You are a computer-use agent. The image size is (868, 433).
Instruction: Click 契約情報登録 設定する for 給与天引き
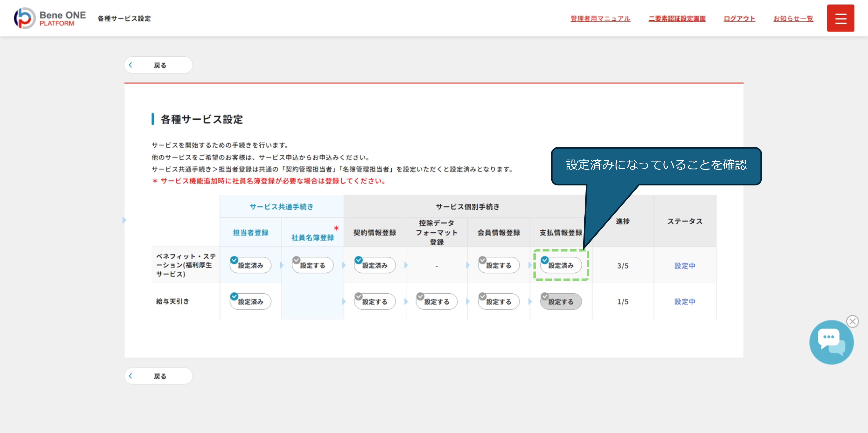(x=375, y=301)
